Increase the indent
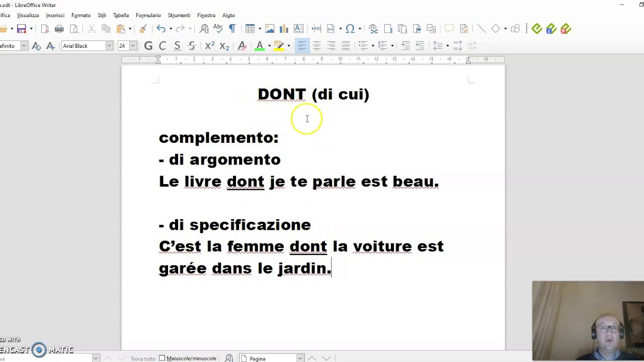This screenshot has width=644, height=362. click(x=405, y=46)
